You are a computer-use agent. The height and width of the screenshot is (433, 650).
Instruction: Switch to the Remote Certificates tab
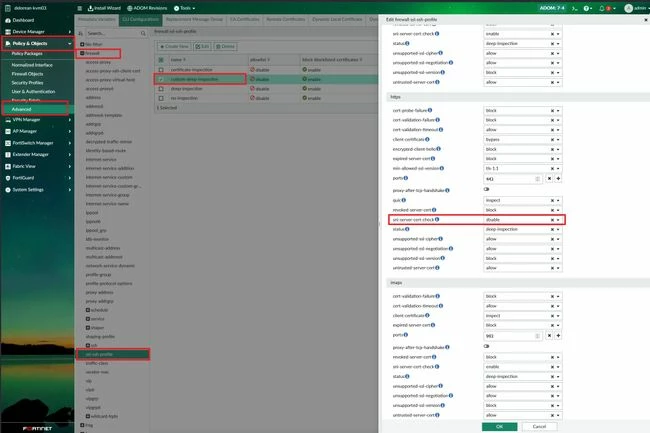click(x=286, y=19)
